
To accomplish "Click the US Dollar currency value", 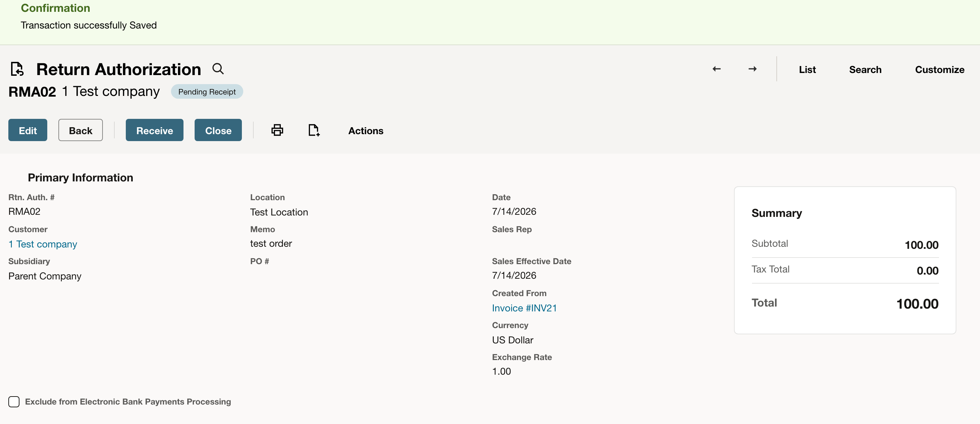I will pos(513,340).
